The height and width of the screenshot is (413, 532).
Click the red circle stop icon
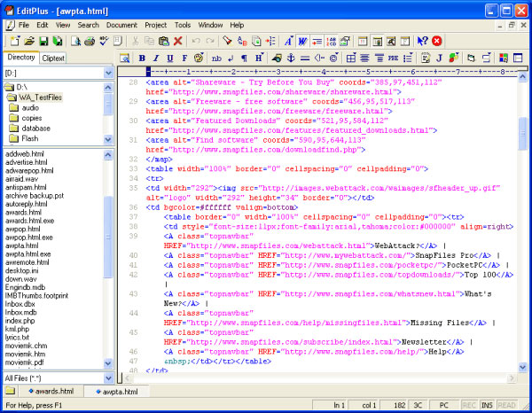[437, 41]
